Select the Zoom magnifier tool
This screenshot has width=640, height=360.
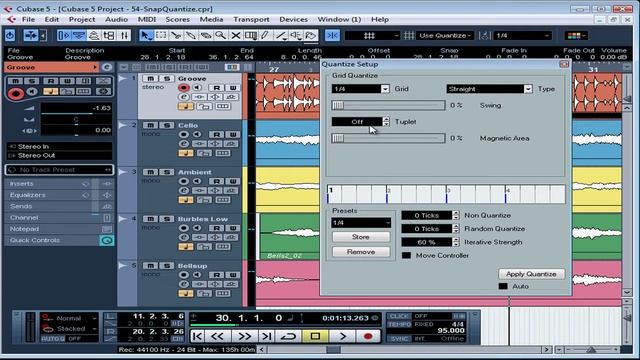point(220,36)
